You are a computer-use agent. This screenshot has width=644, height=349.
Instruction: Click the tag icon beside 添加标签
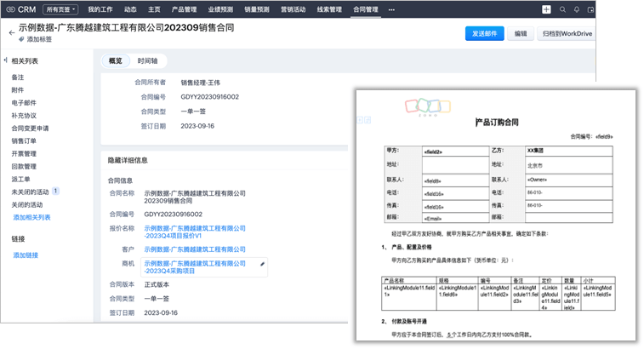[x=22, y=40]
